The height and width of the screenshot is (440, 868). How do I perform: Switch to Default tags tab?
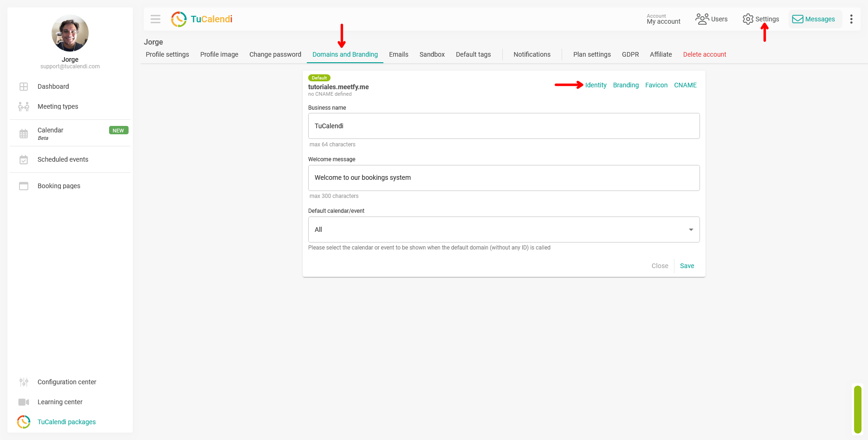pyautogui.click(x=473, y=54)
